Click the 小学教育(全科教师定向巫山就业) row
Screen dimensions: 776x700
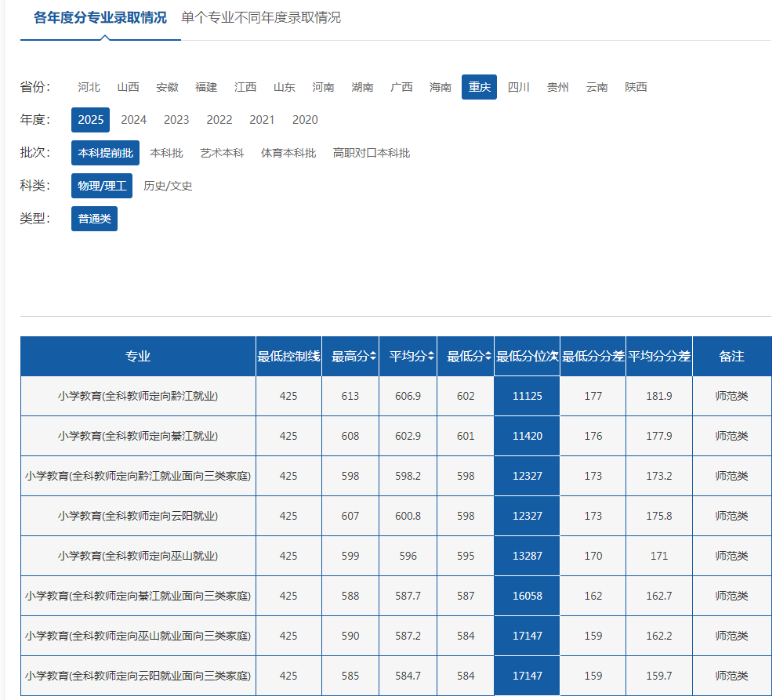pos(138,556)
